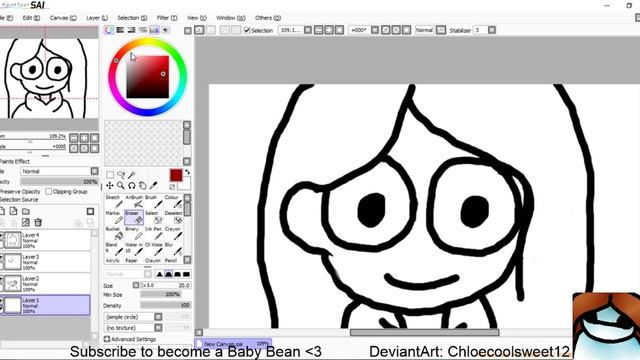Open the Filter menu
This screenshot has width=640, height=360.
(167, 18)
